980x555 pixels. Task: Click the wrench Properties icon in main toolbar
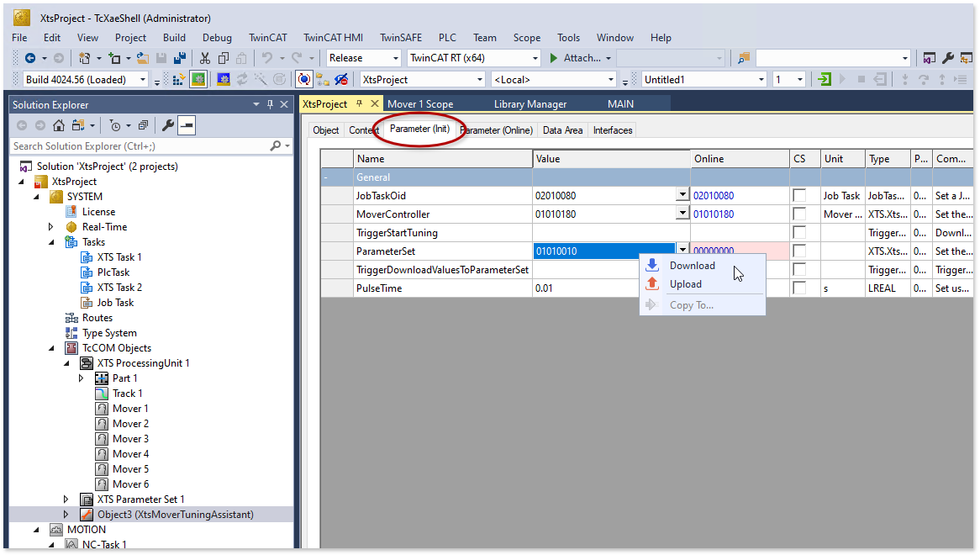coord(948,58)
